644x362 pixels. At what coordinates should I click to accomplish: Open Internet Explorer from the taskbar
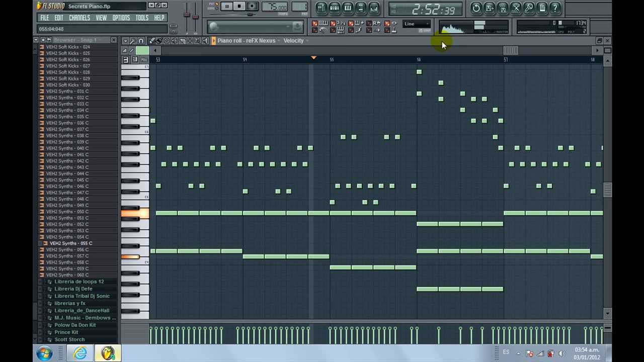click(80, 353)
